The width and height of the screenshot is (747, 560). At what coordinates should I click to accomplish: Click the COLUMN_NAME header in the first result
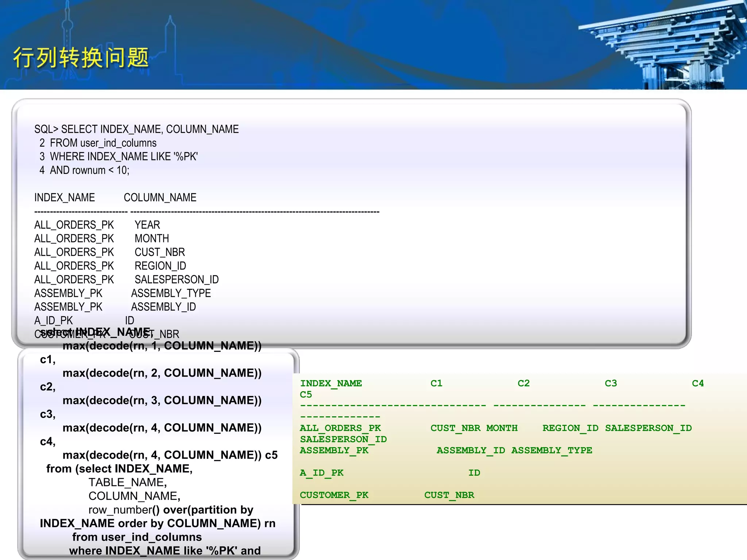[160, 198]
